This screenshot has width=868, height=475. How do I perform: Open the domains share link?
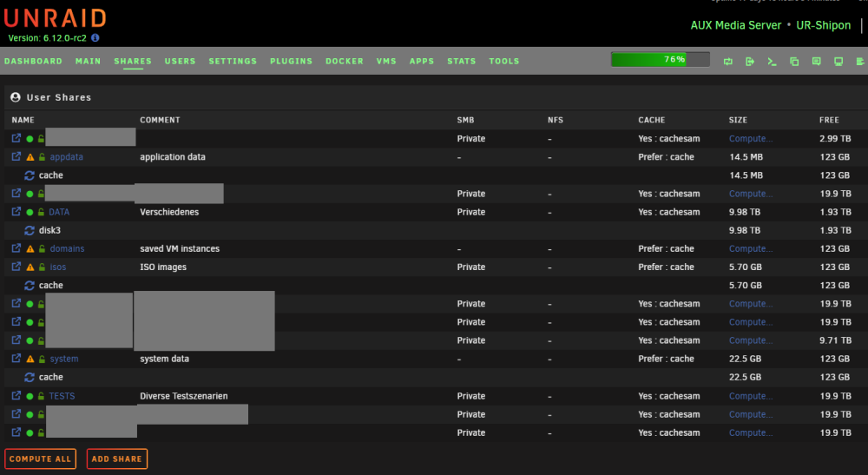point(67,248)
